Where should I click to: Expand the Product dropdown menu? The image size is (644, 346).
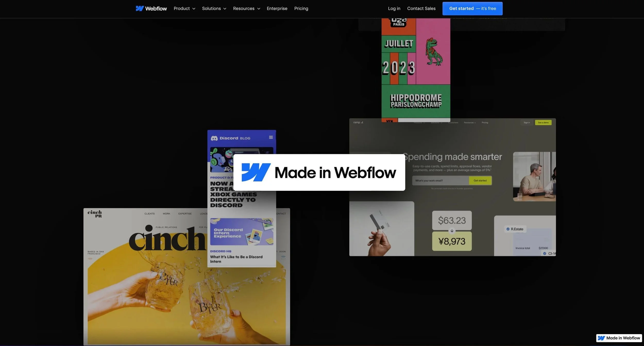184,9
